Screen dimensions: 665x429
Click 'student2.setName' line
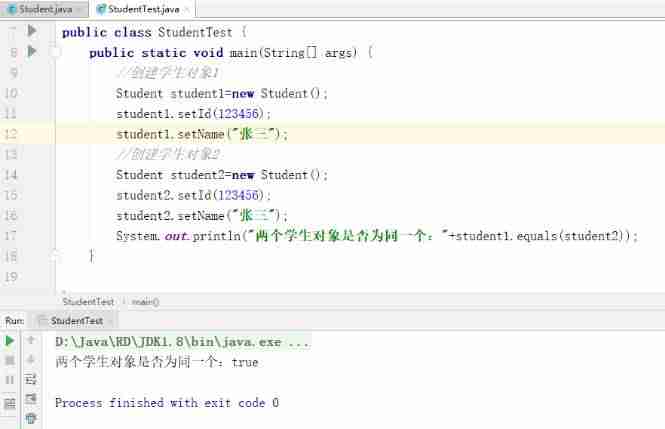[x=202, y=215]
